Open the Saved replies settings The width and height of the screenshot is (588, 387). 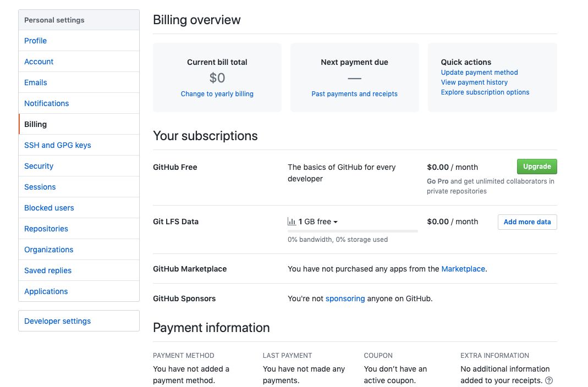point(48,270)
